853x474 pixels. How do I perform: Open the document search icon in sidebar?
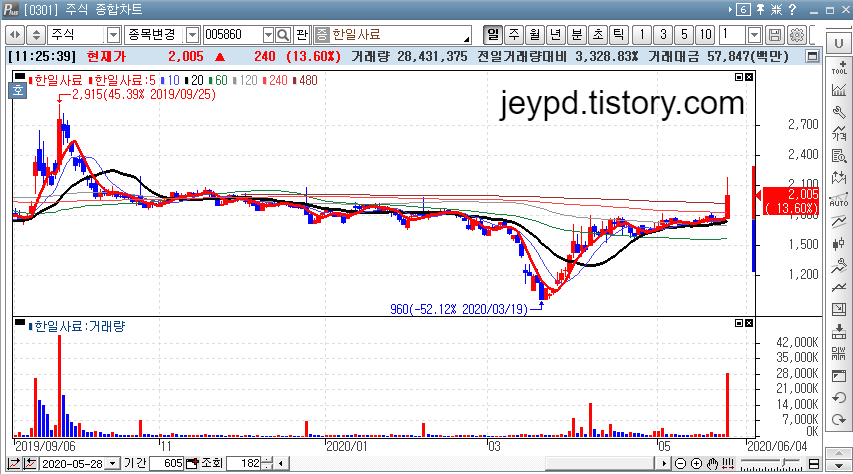pyautogui.click(x=839, y=156)
